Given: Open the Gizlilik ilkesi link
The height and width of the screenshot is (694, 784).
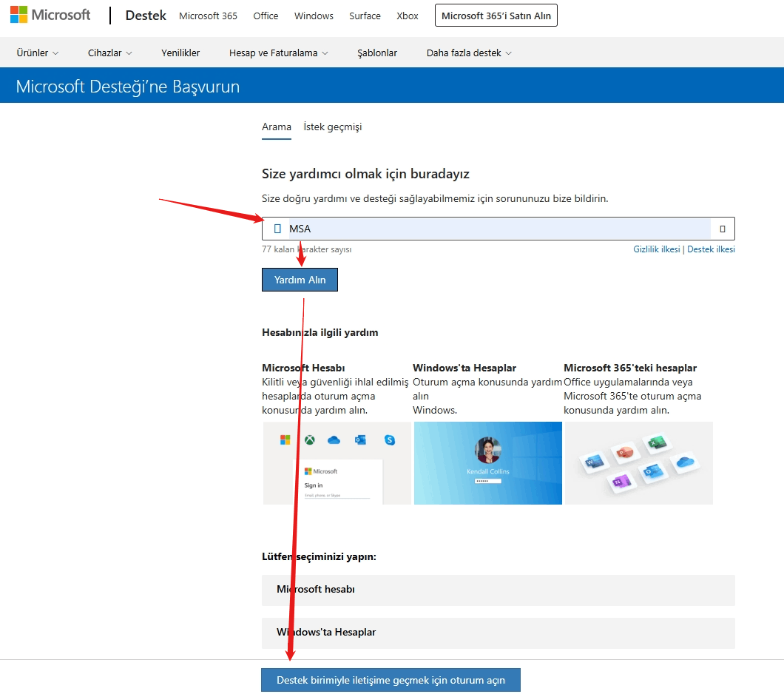Looking at the screenshot, I should 657,249.
